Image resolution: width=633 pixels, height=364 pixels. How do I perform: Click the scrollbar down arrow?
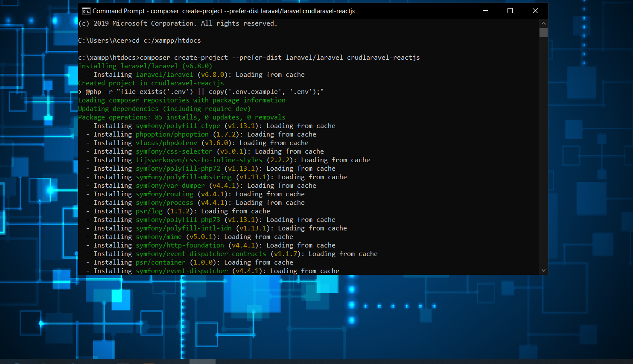(543, 270)
